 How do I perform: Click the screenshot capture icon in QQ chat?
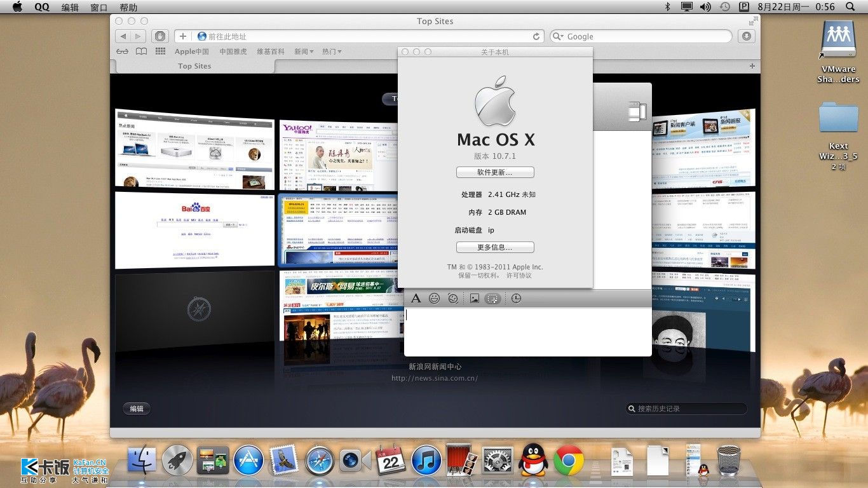(492, 298)
